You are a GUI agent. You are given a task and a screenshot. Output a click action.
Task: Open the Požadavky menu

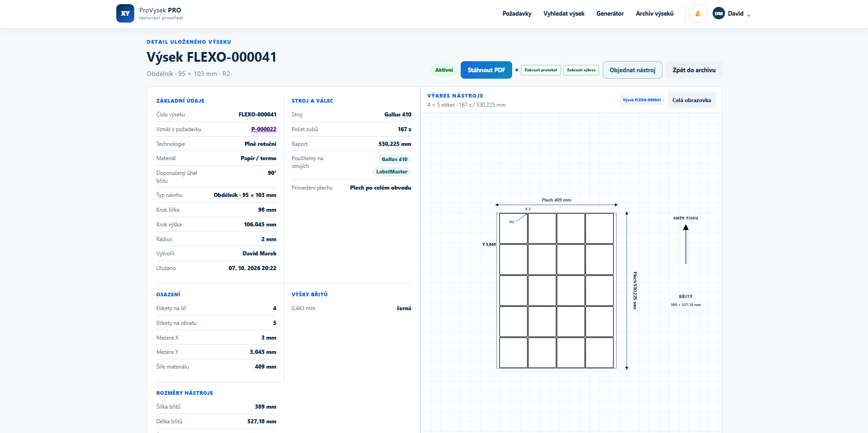(517, 13)
